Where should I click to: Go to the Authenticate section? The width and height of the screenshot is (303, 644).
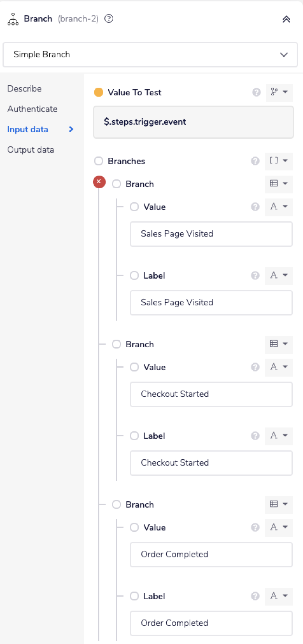tap(32, 109)
